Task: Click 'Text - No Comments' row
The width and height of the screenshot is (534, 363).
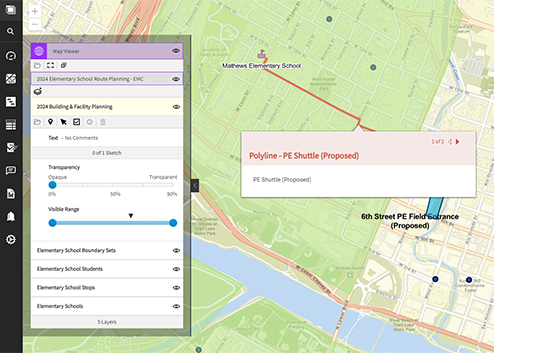Action: (107, 138)
